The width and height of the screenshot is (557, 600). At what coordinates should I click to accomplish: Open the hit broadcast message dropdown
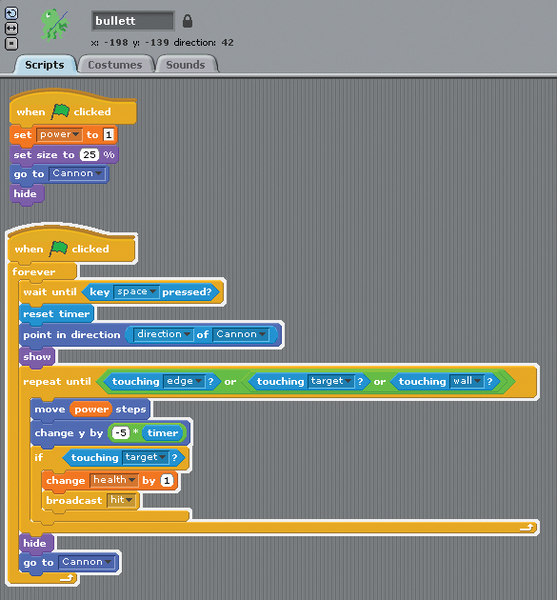(x=121, y=500)
